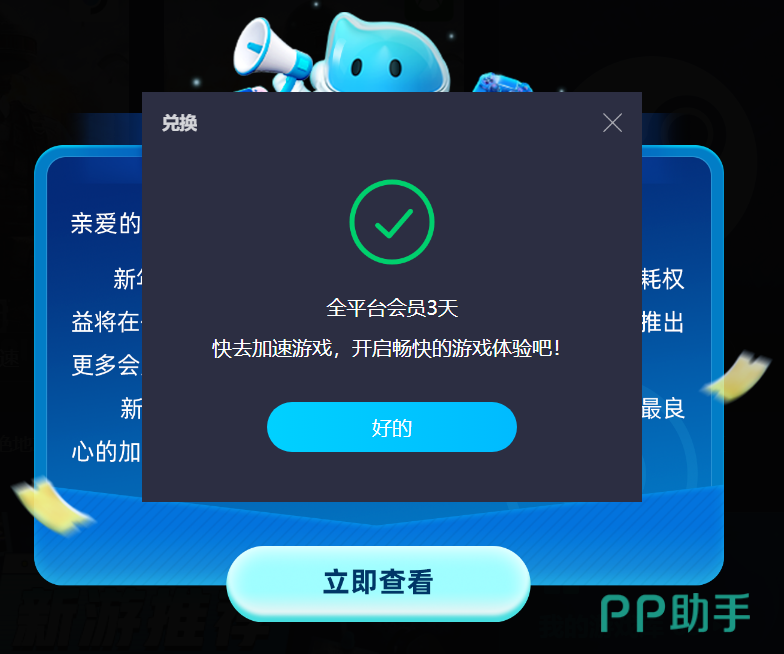Viewport: 784px width, 654px height.
Task: Click the 兑换 dialog title
Action: (x=180, y=123)
